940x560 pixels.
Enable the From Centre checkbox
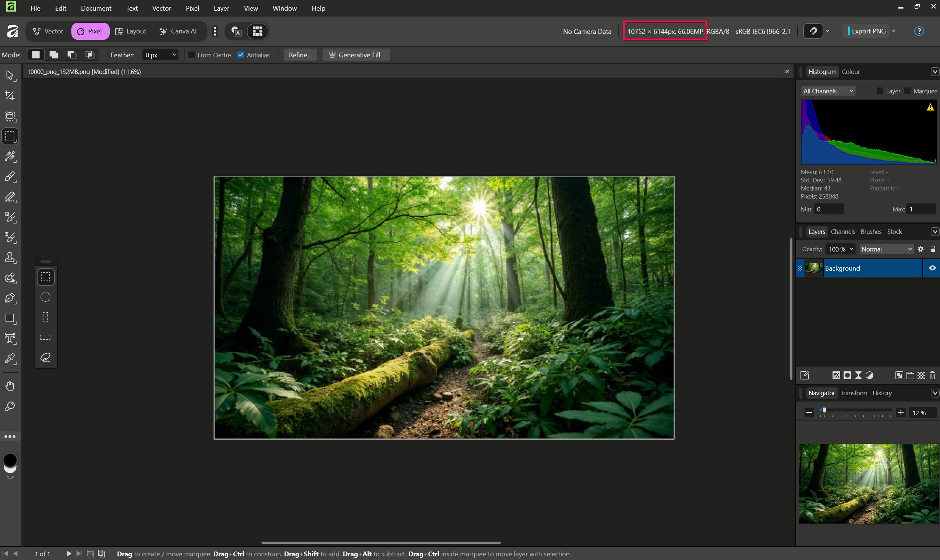pos(191,55)
